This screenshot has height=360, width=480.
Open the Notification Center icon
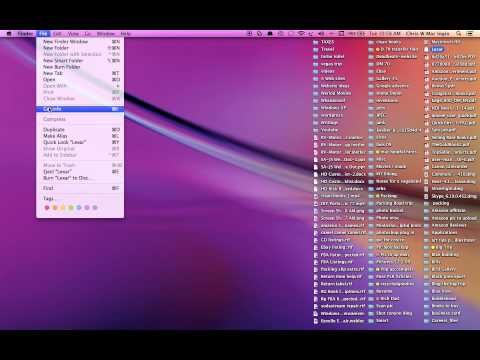click(x=470, y=34)
